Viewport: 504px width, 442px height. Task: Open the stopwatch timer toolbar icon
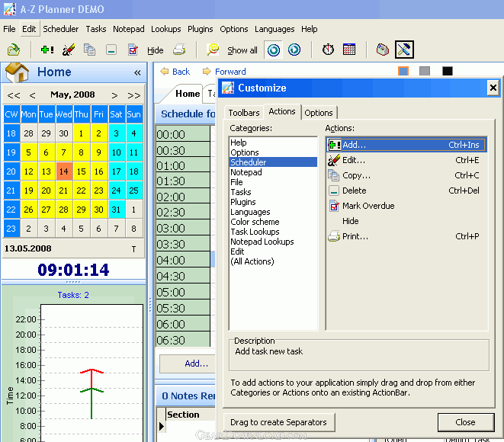328,50
